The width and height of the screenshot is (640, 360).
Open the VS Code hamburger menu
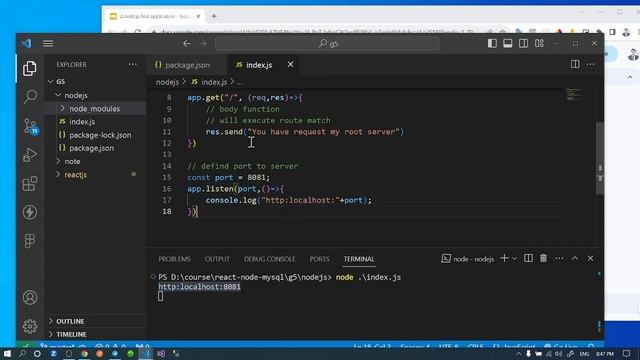pyautogui.click(x=48, y=43)
